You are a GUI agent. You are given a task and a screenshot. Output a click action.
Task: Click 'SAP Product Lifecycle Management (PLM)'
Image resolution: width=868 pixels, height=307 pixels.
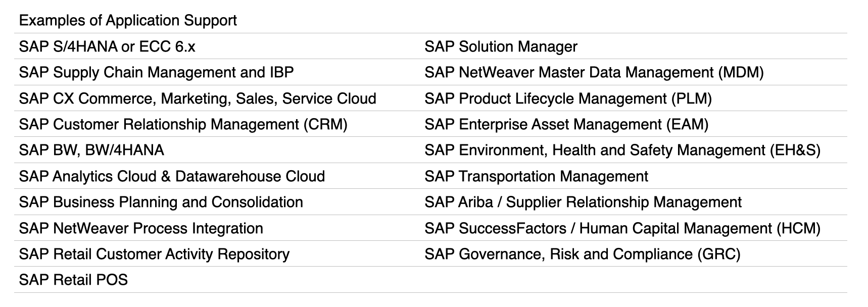click(568, 98)
